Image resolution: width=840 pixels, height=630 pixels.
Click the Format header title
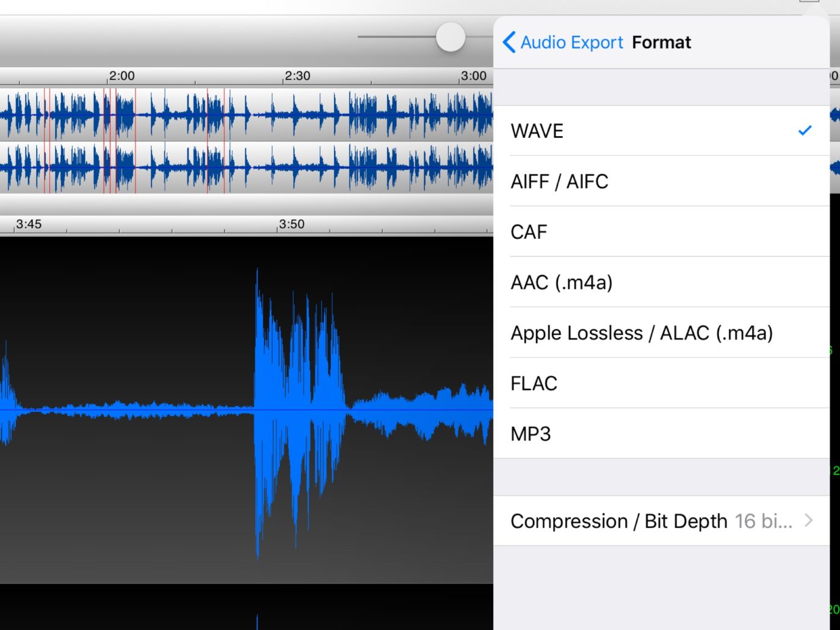click(x=661, y=42)
